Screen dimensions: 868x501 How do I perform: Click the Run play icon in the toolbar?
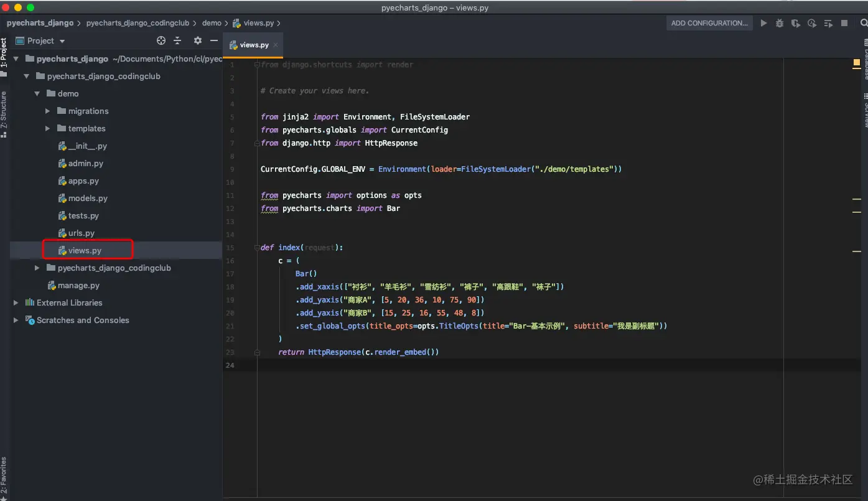pos(763,23)
